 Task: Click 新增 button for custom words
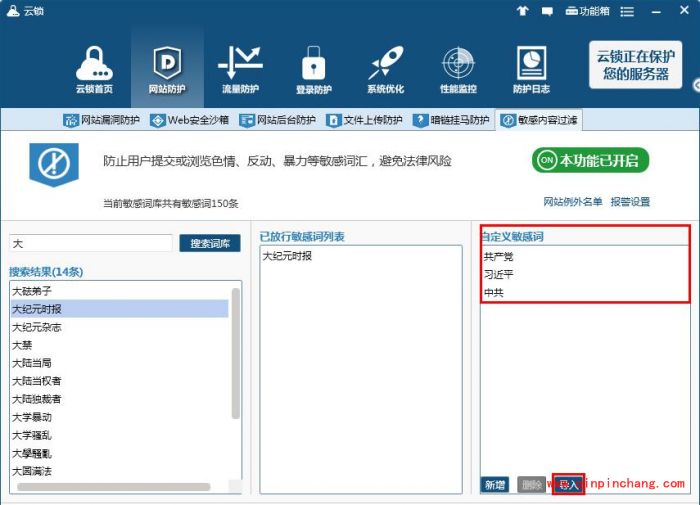point(495,484)
